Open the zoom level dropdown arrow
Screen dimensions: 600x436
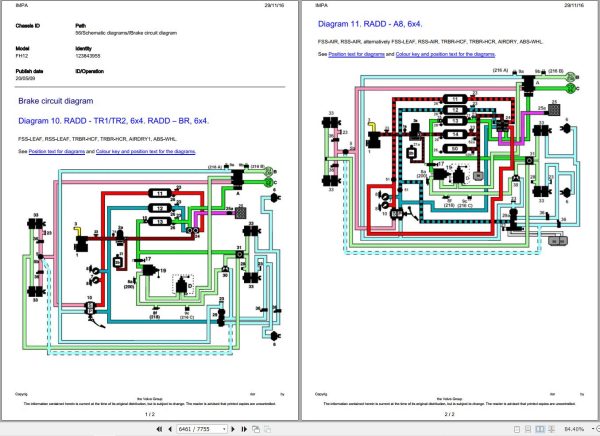pyautogui.click(x=593, y=429)
